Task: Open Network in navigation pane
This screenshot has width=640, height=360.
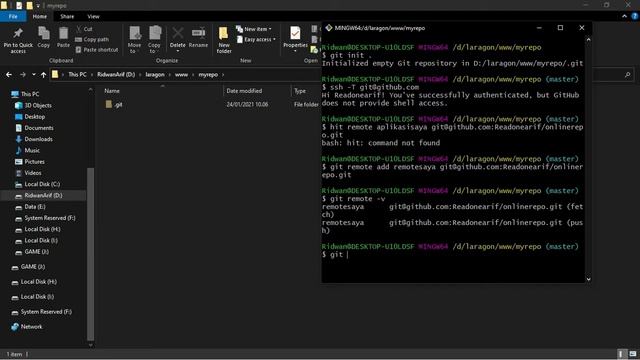Action: (x=31, y=327)
